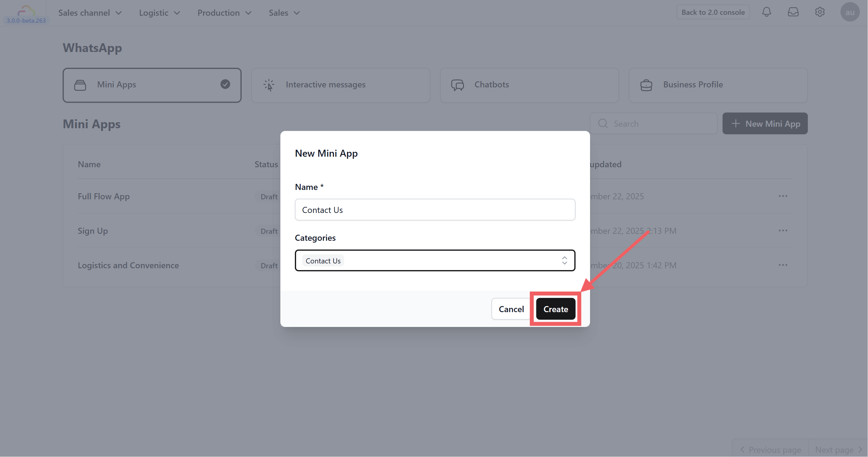The width and height of the screenshot is (868, 457).
Task: Click the Mini Apps Search field
Action: point(653,124)
